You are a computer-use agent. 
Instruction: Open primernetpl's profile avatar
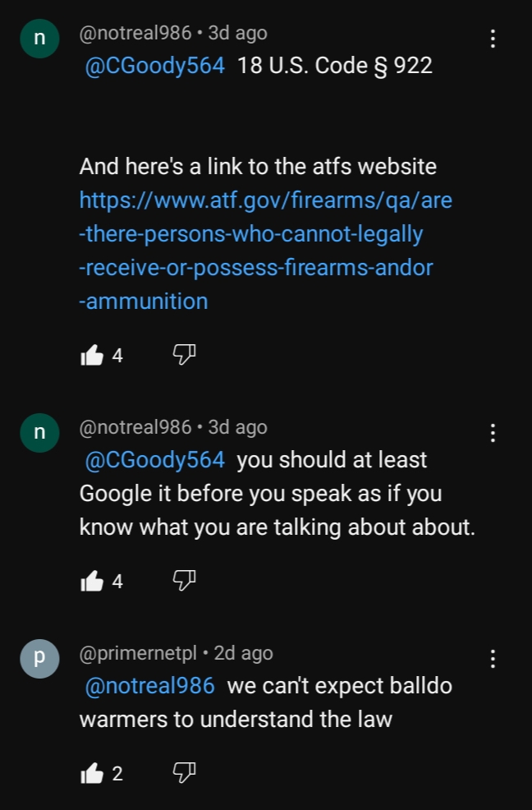pyautogui.click(x=39, y=659)
